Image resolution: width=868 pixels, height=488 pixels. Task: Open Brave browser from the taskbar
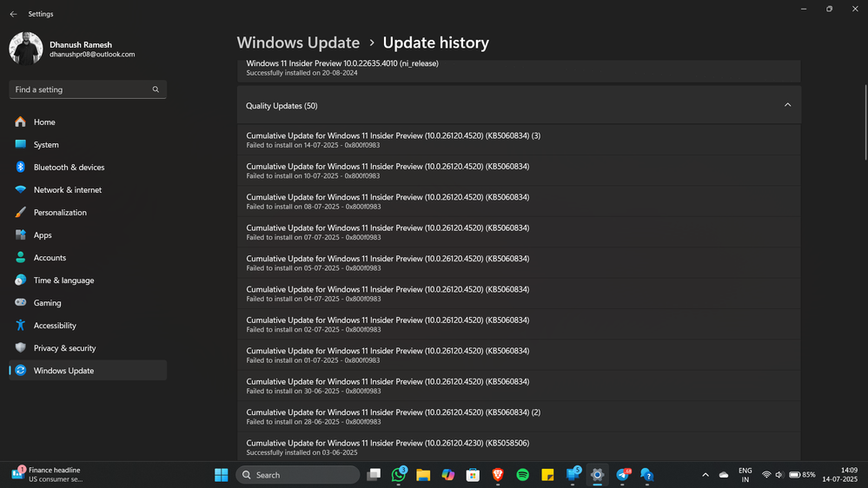pyautogui.click(x=498, y=475)
